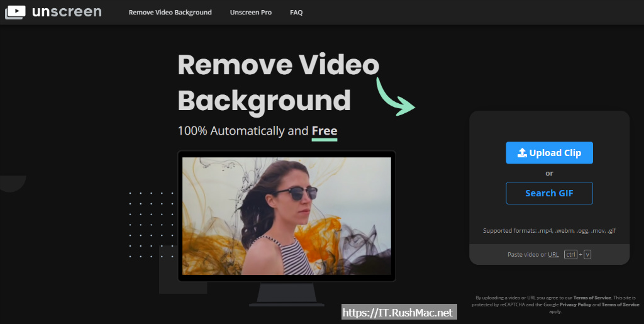Viewport: 644px width, 324px height.
Task: Click the ctrl key hint
Action: point(570,255)
